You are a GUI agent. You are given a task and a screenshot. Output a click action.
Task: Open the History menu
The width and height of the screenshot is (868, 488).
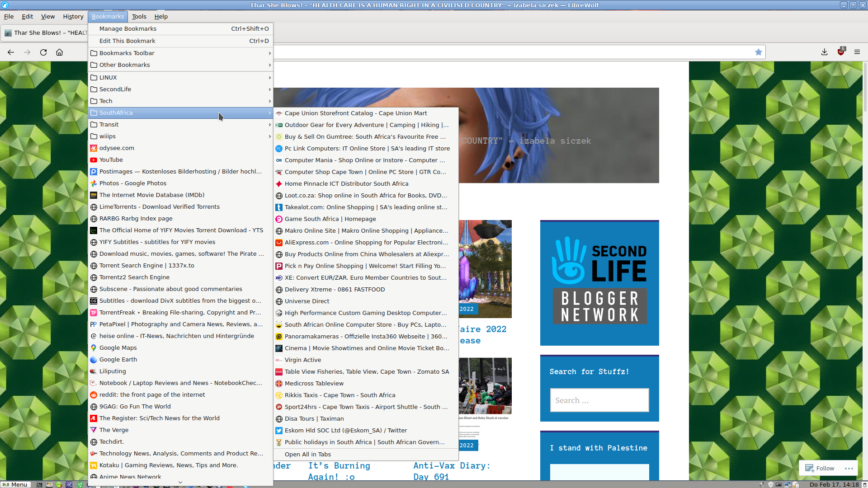[73, 17]
